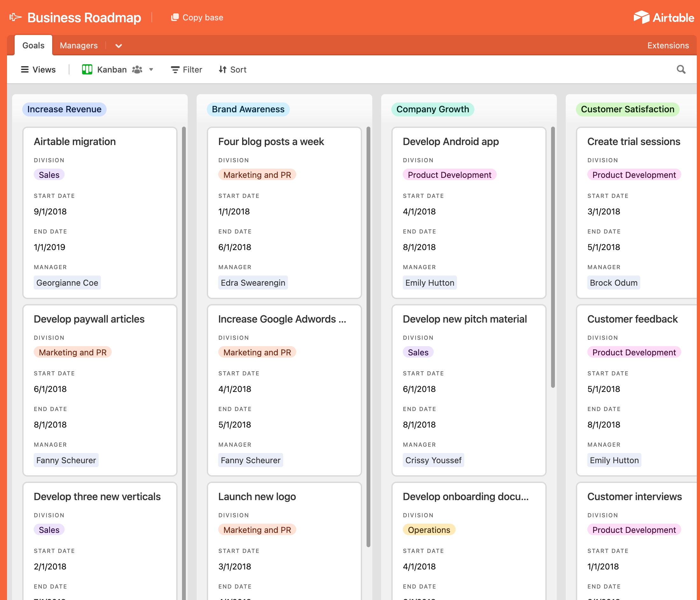Click the 1/1/2019 end date
This screenshot has width=700, height=600.
coord(50,247)
